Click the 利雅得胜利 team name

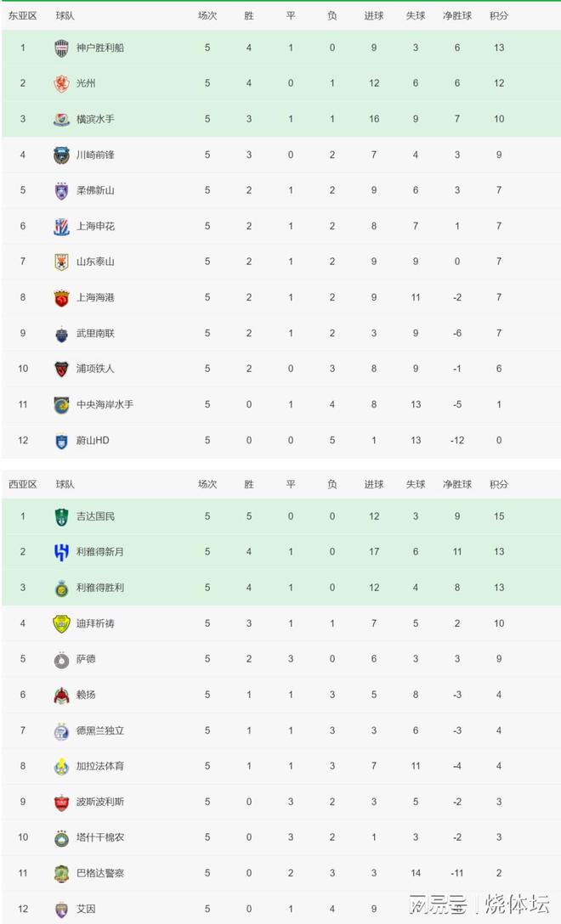tap(100, 588)
